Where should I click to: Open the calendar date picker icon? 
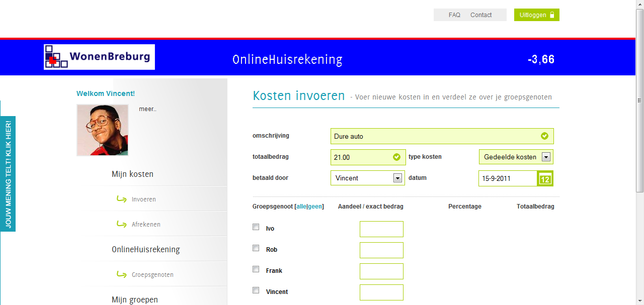(x=545, y=179)
